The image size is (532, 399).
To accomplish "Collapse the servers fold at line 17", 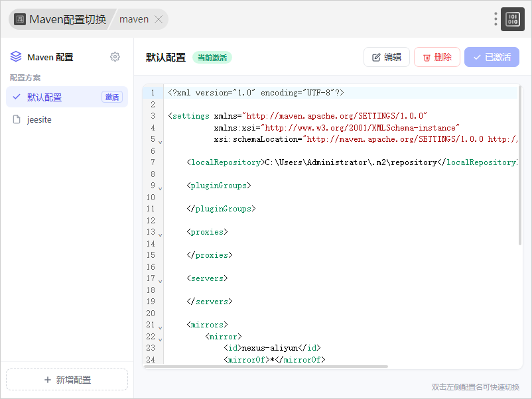I will point(160,282).
